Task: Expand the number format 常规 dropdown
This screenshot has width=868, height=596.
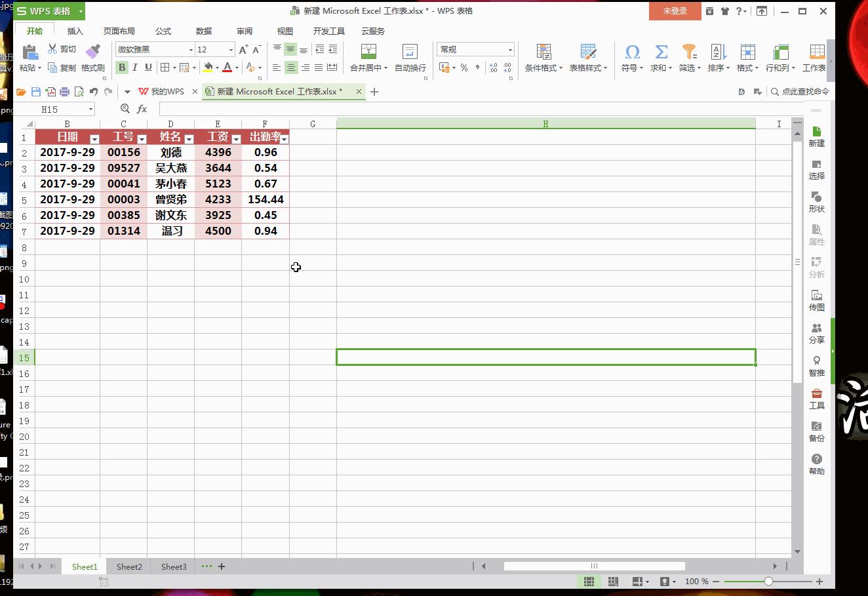Action: [510, 50]
